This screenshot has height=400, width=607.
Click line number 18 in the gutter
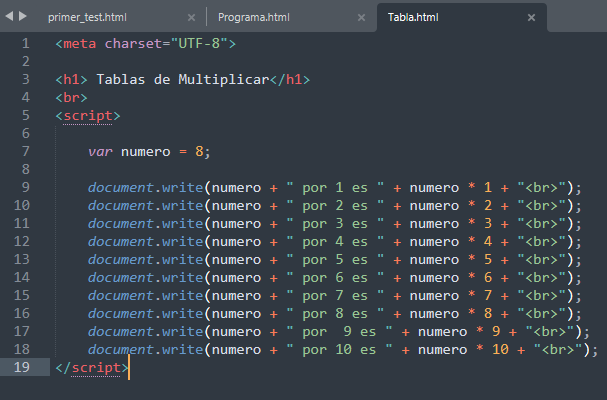pos(22,349)
